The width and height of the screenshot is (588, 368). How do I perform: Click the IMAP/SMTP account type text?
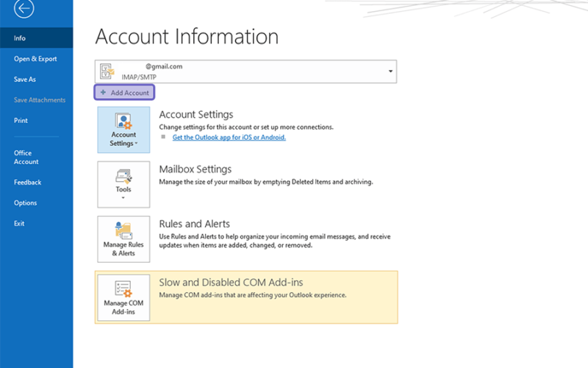pyautogui.click(x=139, y=77)
